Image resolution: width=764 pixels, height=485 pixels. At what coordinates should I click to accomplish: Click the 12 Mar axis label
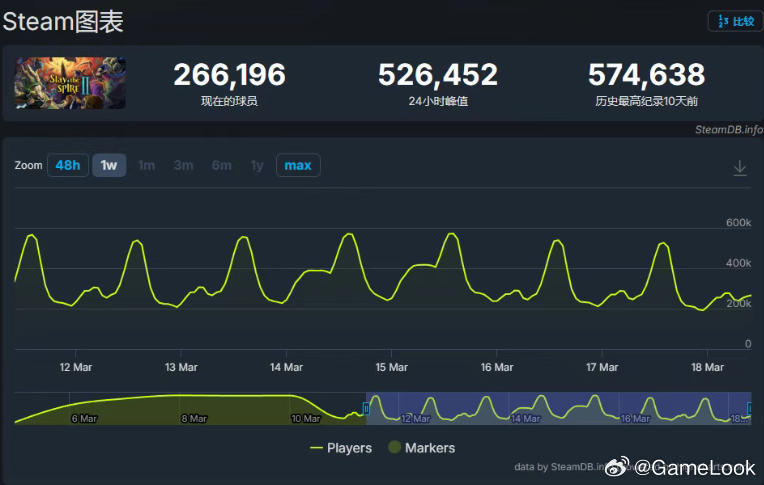coord(76,368)
